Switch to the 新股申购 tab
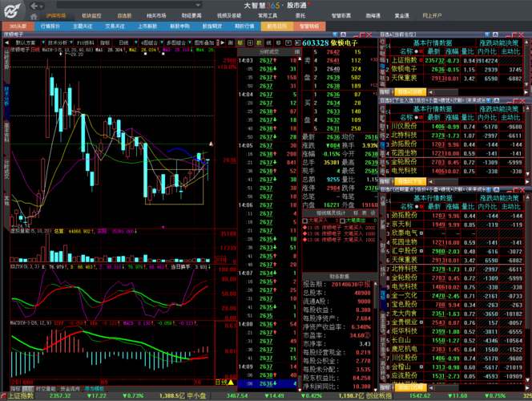This screenshot has width=532, height=401. (x=179, y=26)
